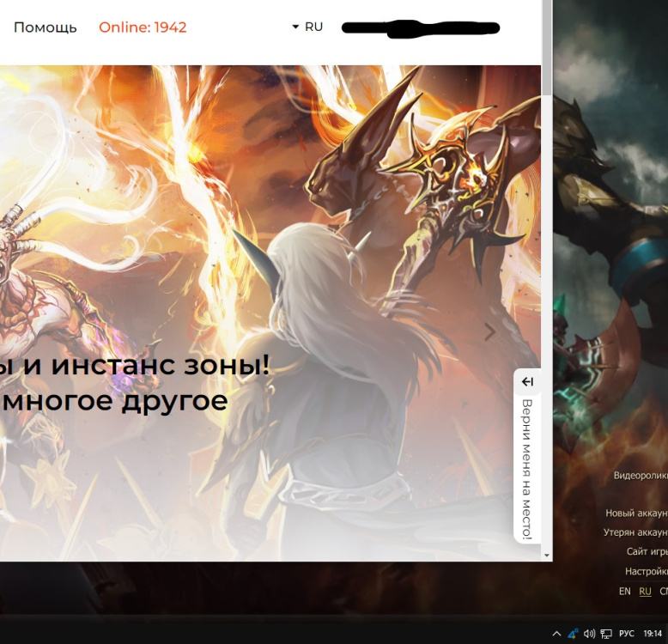Open the volume control in the taskbar

pyautogui.click(x=589, y=635)
